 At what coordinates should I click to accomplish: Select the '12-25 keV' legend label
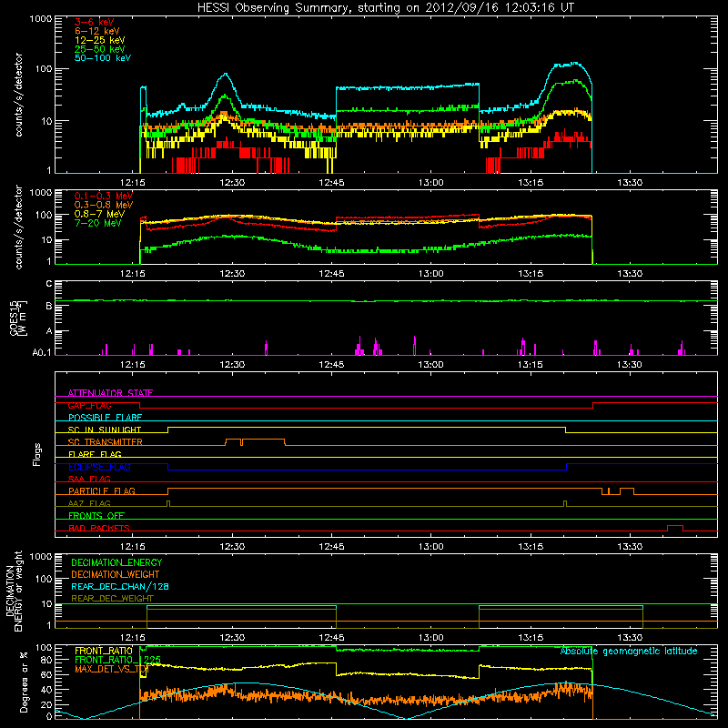[100, 40]
